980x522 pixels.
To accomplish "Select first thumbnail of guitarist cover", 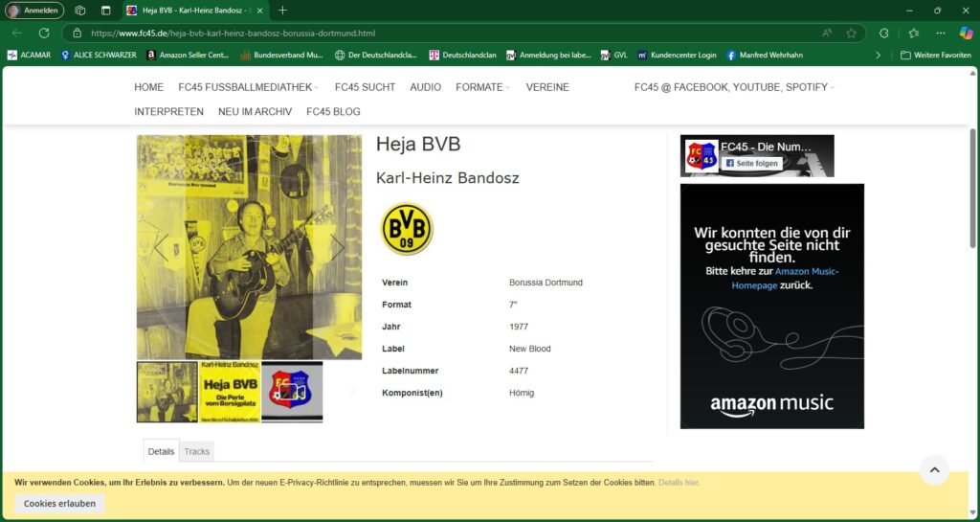I will pyautogui.click(x=167, y=392).
